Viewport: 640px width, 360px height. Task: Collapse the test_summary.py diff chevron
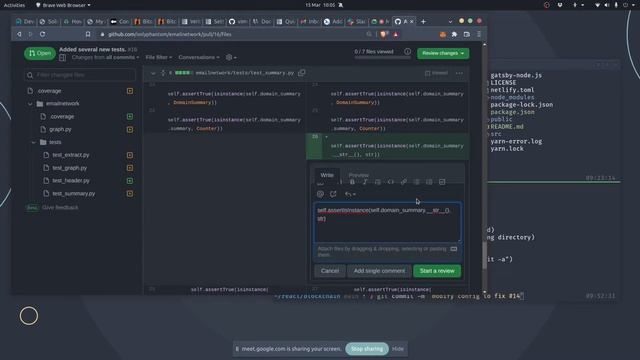[153, 73]
